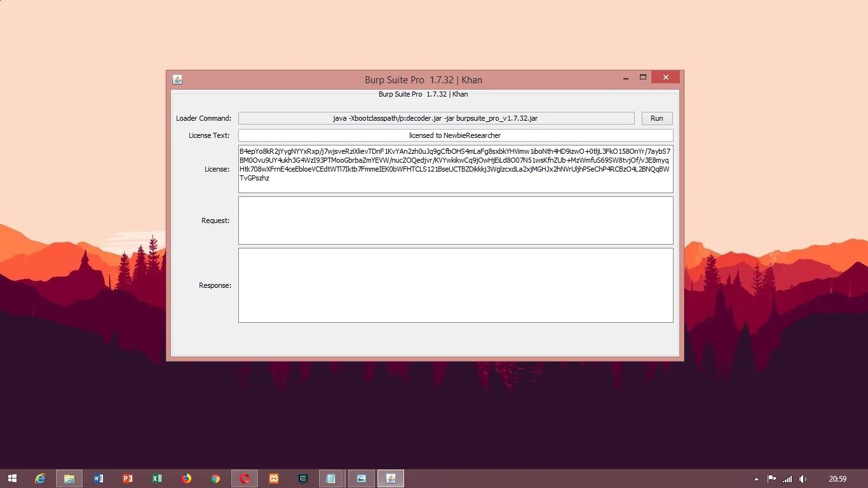The height and width of the screenshot is (488, 868).
Task: Minimize the Burp Suite Pro window
Action: (x=627, y=77)
